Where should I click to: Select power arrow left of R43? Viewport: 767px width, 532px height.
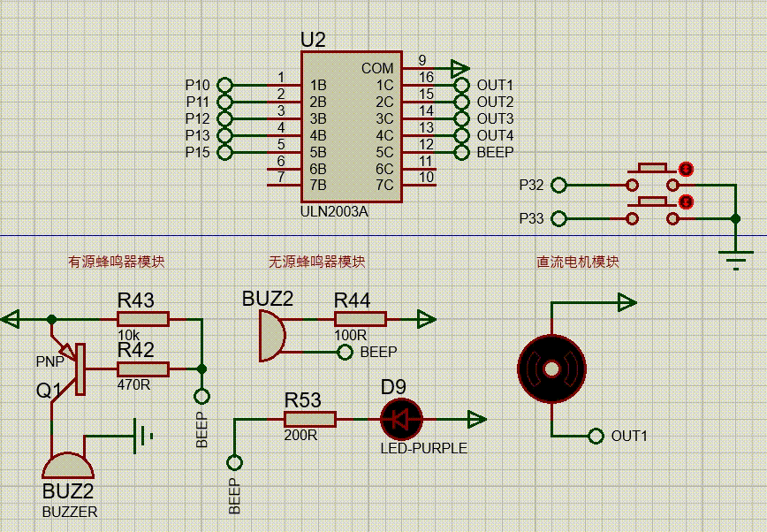point(11,320)
